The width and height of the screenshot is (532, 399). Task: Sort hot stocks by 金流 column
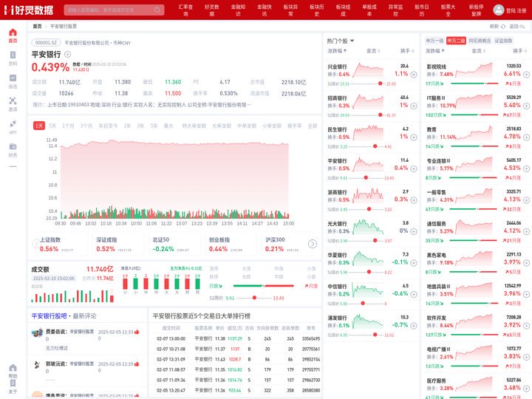click(x=373, y=51)
